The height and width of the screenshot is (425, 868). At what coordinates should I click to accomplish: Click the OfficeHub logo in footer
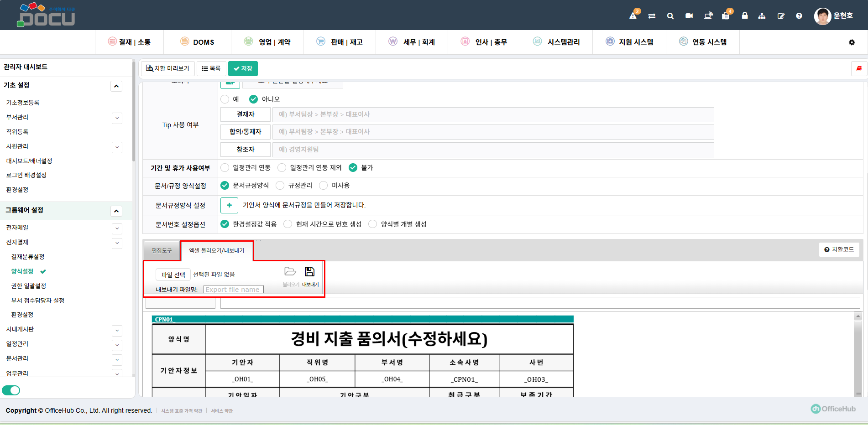(833, 409)
